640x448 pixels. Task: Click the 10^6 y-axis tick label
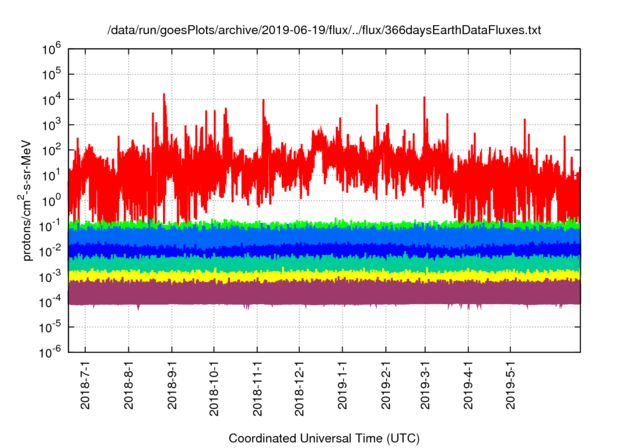coord(51,49)
